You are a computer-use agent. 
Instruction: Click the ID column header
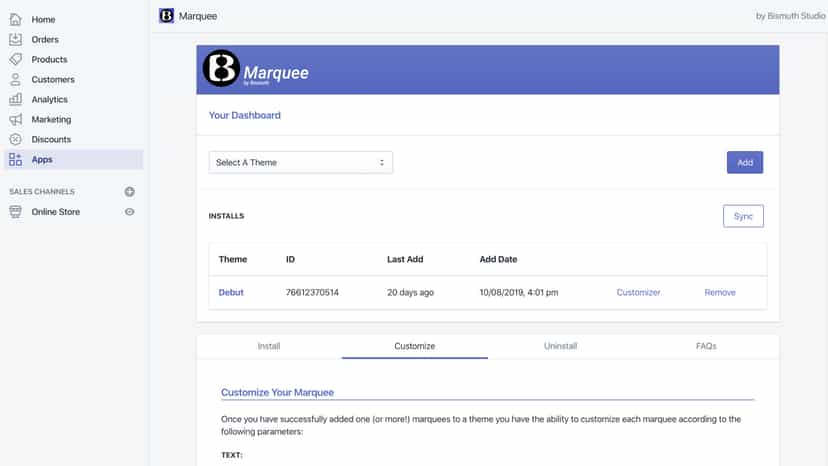coord(290,259)
